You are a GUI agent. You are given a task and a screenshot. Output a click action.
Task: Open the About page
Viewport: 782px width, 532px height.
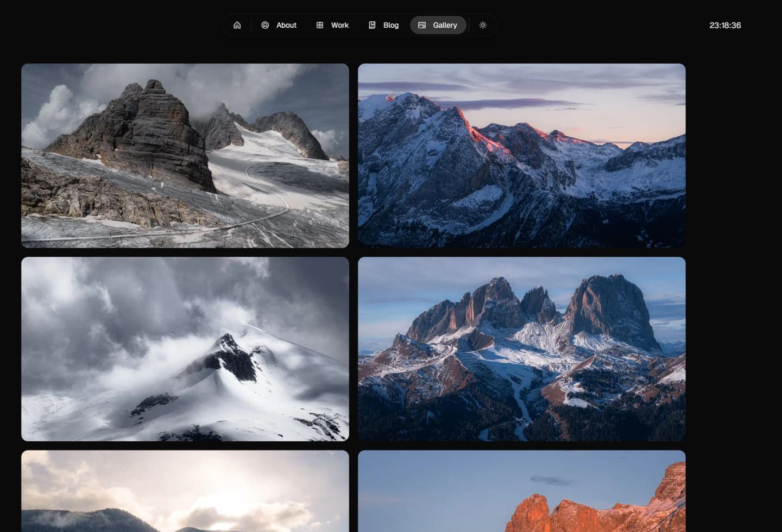pos(286,25)
